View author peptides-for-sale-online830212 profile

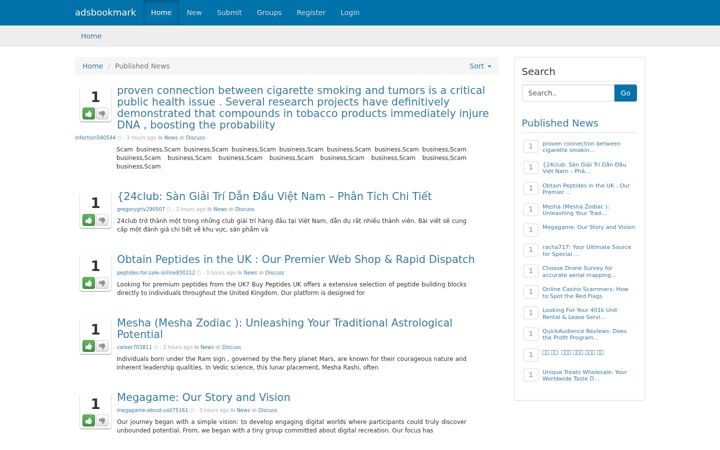point(156,273)
